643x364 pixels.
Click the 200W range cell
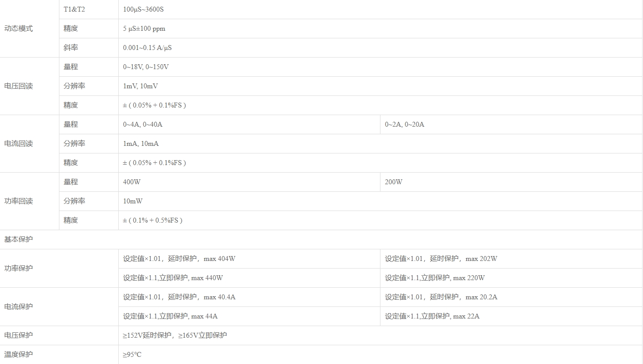511,182
